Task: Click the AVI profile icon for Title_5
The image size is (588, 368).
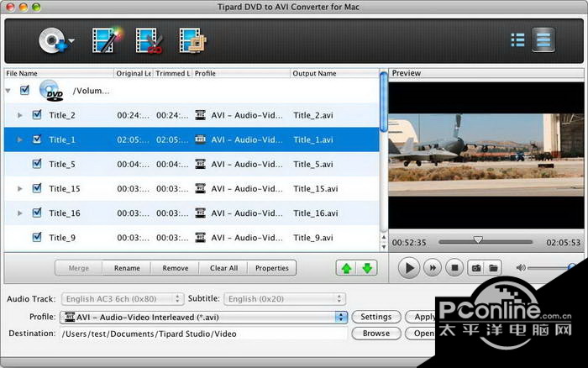Action: (200, 164)
